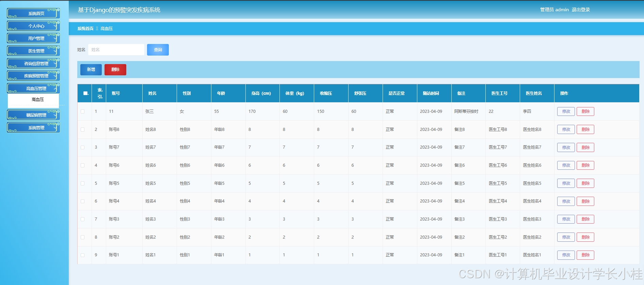Click 删除 for the 账号8 row

[x=585, y=130]
